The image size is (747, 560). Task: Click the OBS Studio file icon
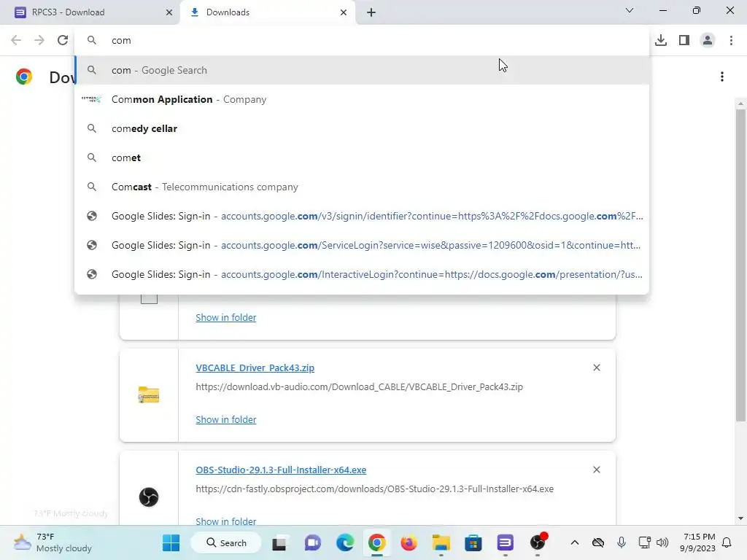click(149, 497)
